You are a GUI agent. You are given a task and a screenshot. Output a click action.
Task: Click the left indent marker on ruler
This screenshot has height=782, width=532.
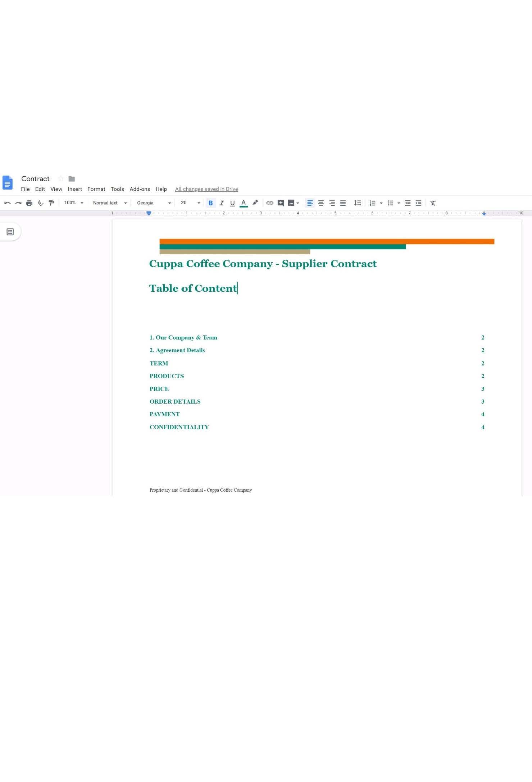pyautogui.click(x=149, y=213)
